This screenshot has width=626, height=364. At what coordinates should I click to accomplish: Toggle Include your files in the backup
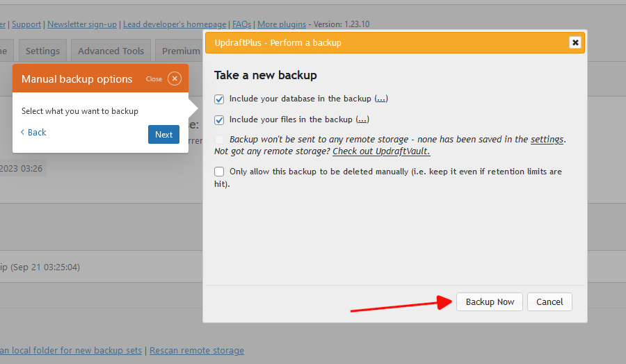coord(219,119)
